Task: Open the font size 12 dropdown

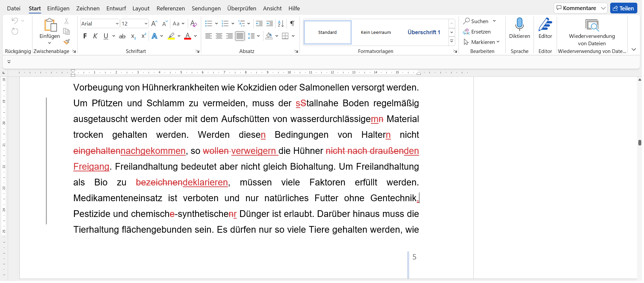Action: click(x=146, y=23)
